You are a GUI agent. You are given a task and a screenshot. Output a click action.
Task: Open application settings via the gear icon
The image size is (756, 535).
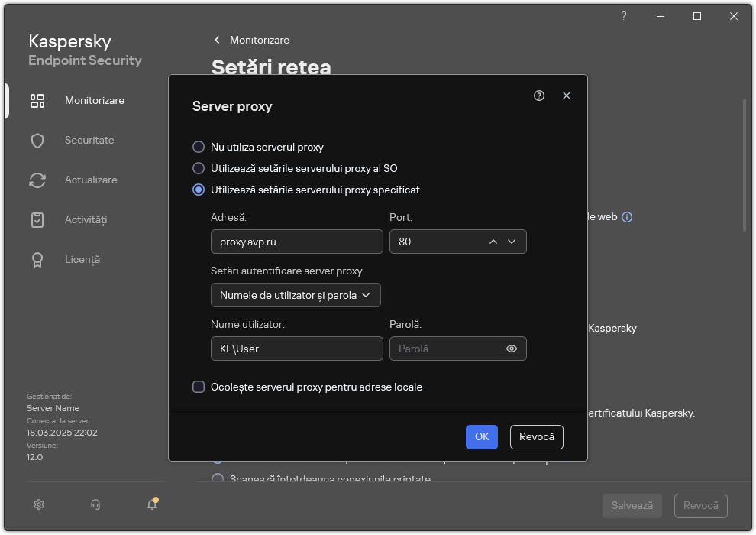(x=38, y=504)
